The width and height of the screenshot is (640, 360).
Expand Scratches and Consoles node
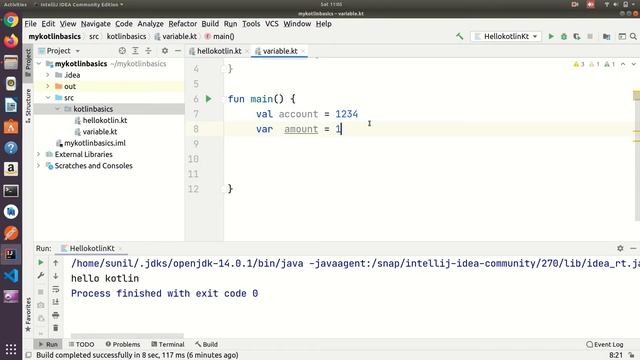39,166
